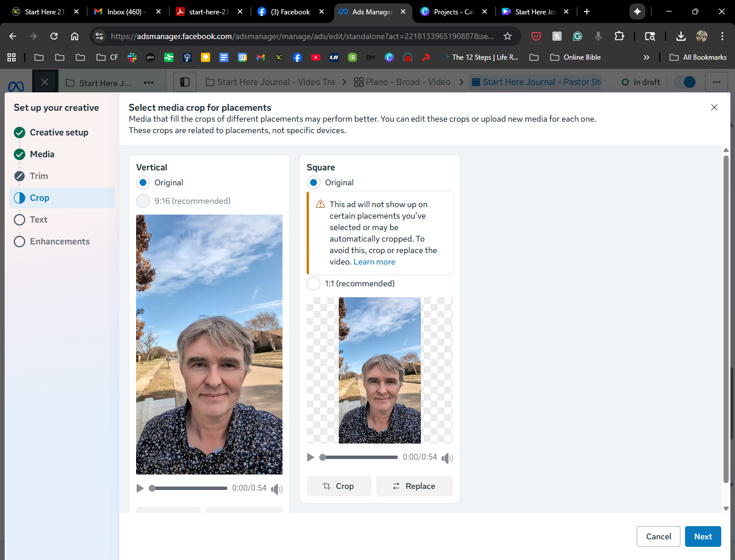This screenshot has height=560, width=735.
Task: Open browser Downloads icon
Action: [x=680, y=36]
